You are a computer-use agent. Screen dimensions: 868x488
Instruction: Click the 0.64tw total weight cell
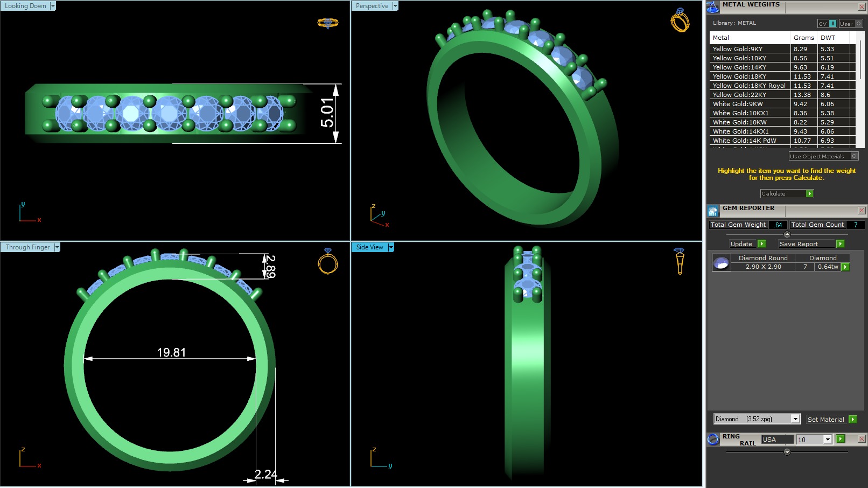828,267
